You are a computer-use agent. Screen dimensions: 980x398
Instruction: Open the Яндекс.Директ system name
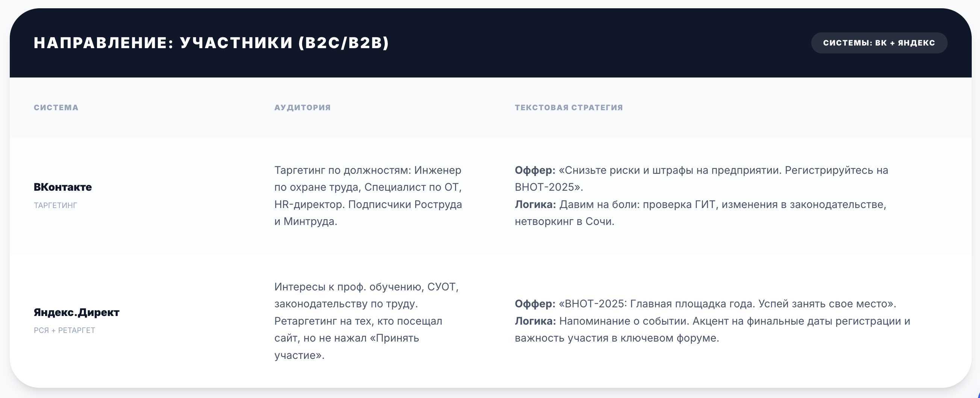[x=76, y=312]
